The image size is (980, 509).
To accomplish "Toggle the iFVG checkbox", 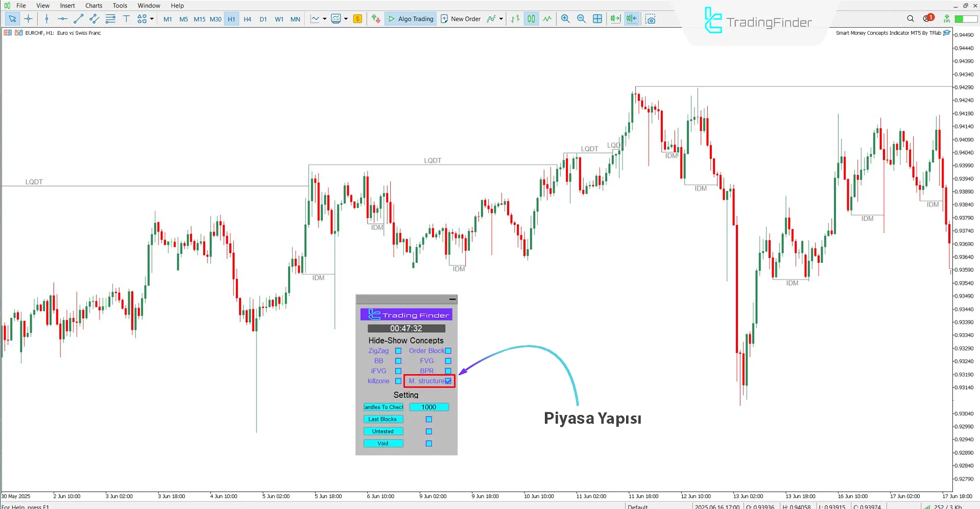I will coord(398,371).
